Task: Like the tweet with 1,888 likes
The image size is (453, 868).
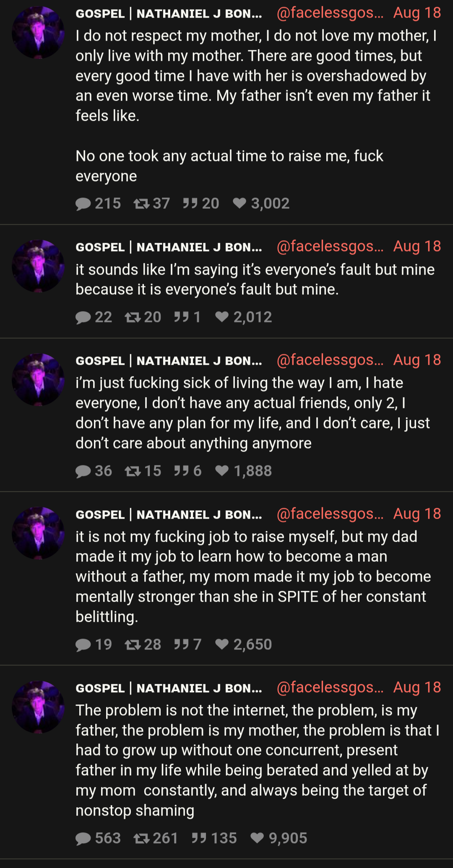Action: pyautogui.click(x=222, y=471)
